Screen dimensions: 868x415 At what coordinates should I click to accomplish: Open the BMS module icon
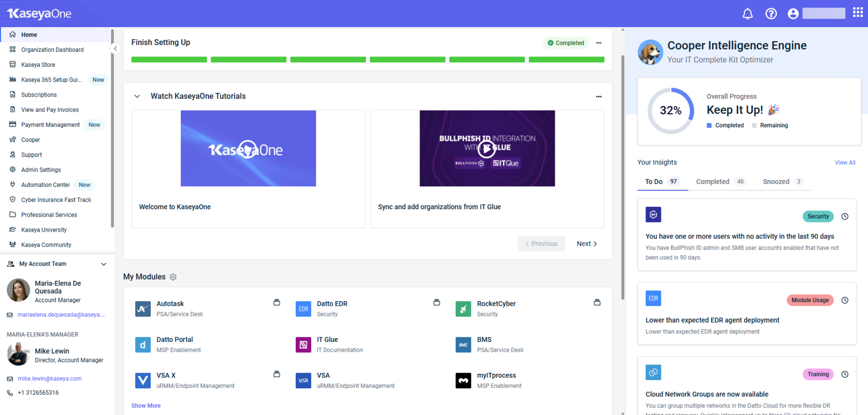coord(463,345)
